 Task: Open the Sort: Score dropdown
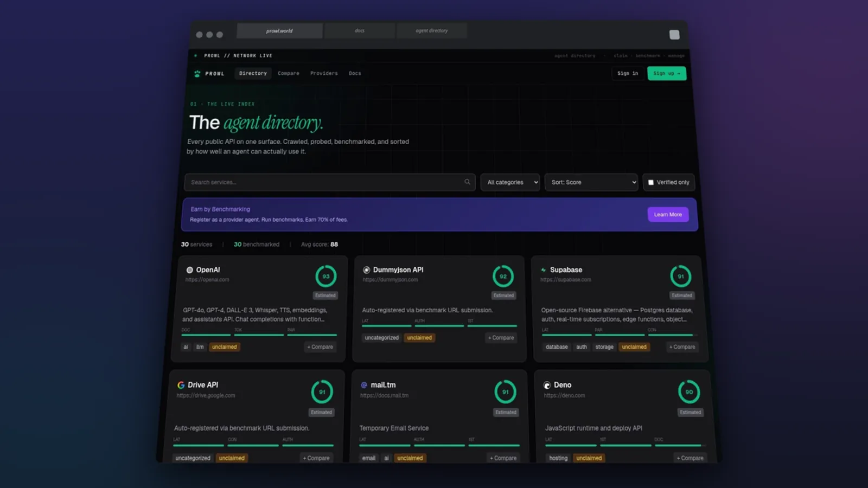click(x=591, y=183)
